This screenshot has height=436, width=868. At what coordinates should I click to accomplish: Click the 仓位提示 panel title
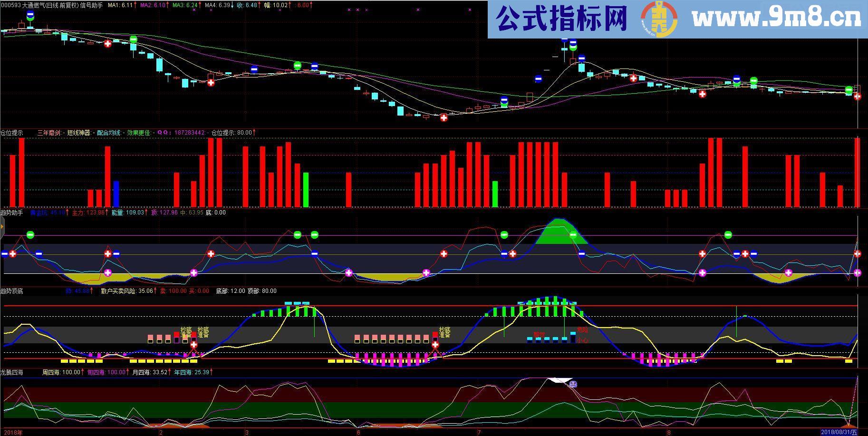click(x=12, y=133)
